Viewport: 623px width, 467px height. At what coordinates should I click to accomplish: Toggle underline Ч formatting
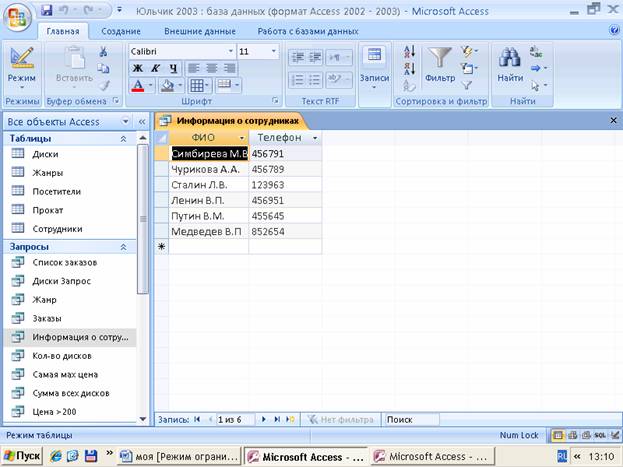173,68
